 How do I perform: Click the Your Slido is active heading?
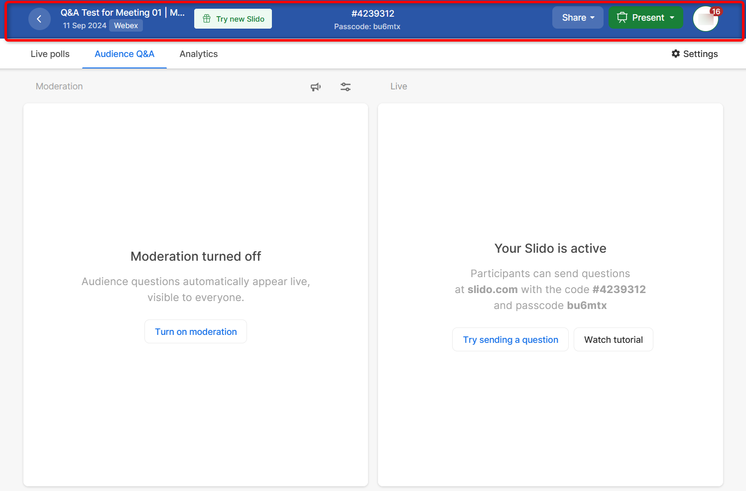tap(550, 248)
